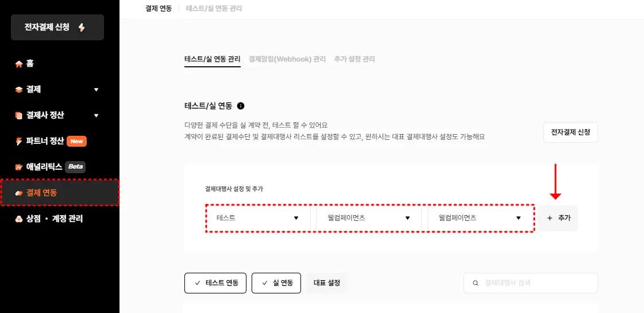Click the 전자결제 신청 button on the right
The width and height of the screenshot is (644, 313).
570,132
